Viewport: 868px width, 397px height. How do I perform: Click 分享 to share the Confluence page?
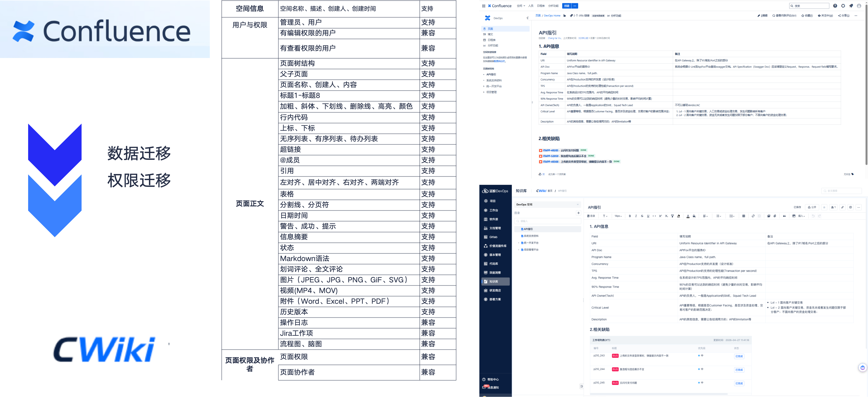pyautogui.click(x=844, y=15)
